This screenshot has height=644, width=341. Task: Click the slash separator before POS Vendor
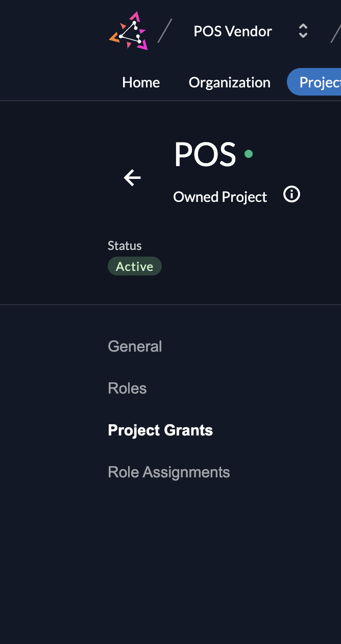(x=165, y=31)
